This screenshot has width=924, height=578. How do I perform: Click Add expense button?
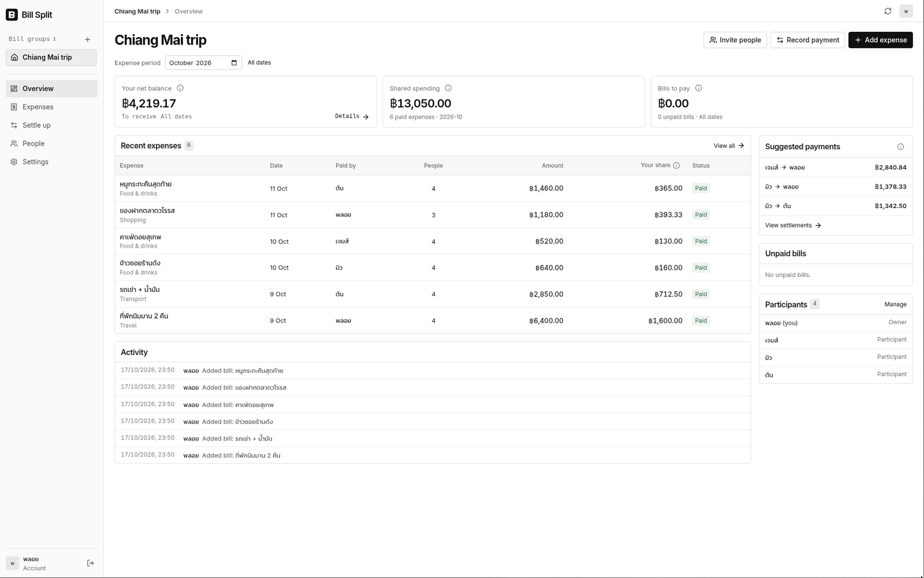click(880, 40)
